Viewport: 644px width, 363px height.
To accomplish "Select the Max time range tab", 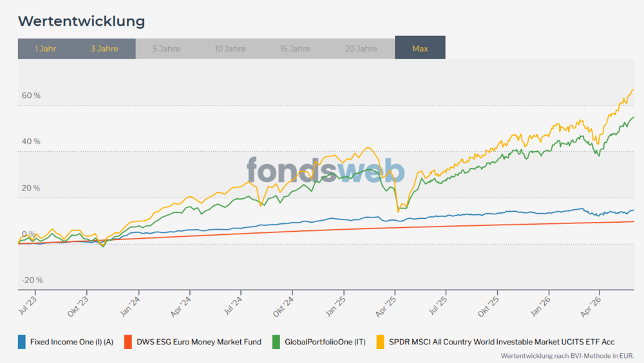I will coord(420,48).
